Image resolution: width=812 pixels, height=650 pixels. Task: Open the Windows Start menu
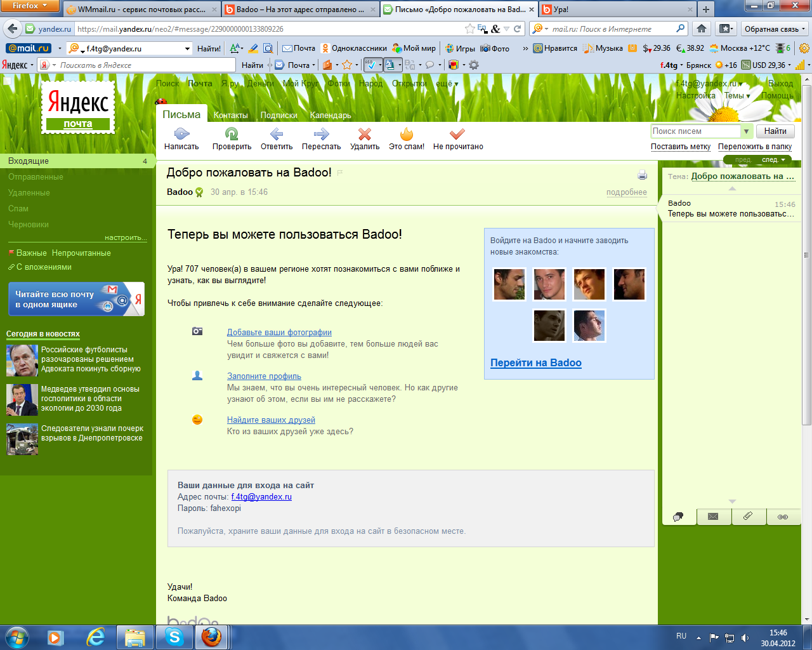[17, 637]
